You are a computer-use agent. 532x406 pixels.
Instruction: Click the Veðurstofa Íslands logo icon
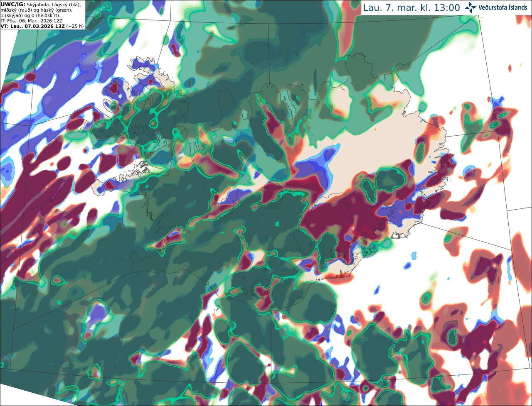pyautogui.click(x=470, y=7)
